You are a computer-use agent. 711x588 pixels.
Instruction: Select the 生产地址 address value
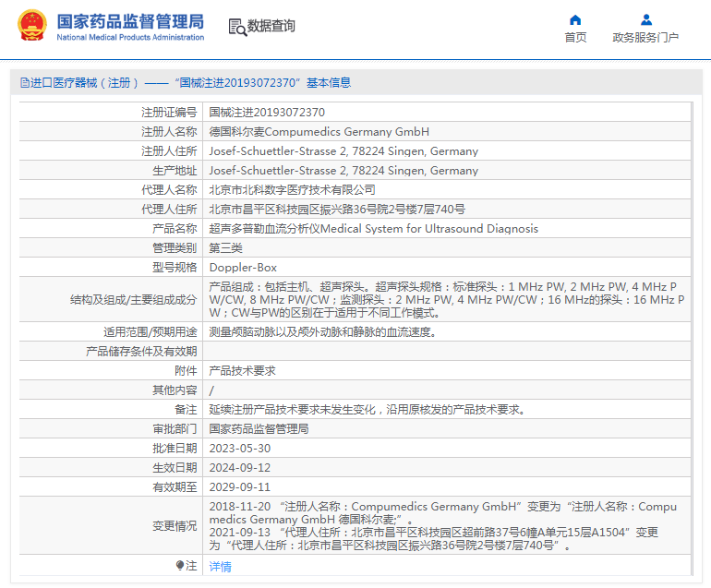coord(343,171)
